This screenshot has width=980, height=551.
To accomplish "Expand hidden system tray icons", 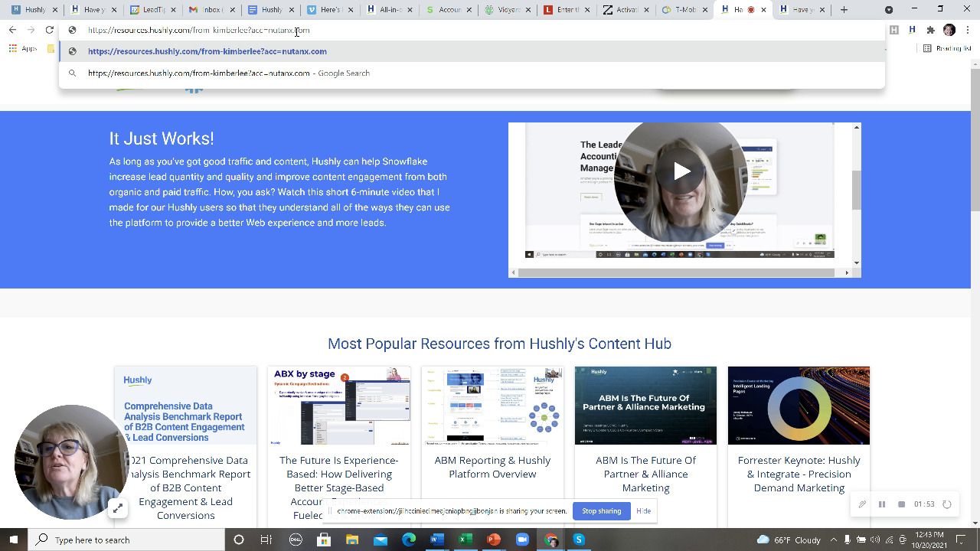I will pyautogui.click(x=833, y=540).
